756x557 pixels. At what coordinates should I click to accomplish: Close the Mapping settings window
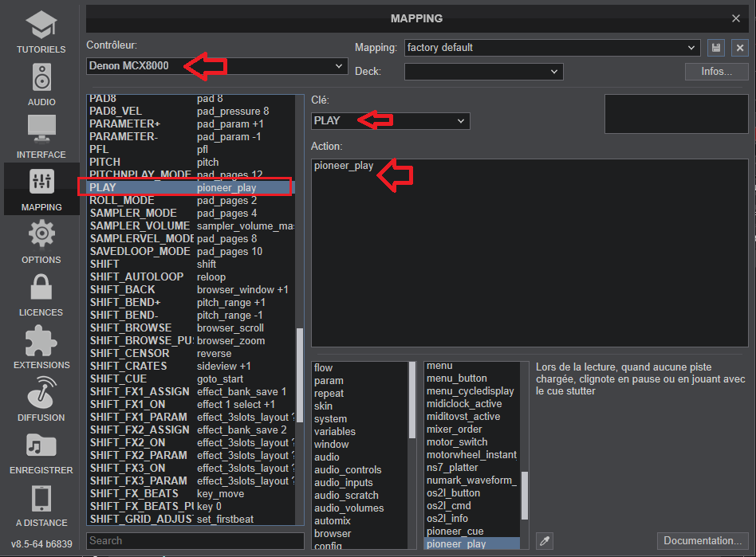tap(736, 18)
